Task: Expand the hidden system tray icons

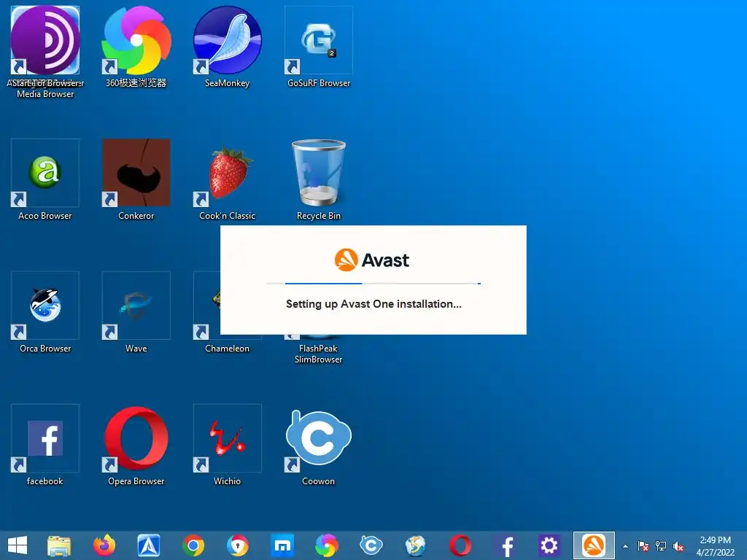Action: pos(625,547)
